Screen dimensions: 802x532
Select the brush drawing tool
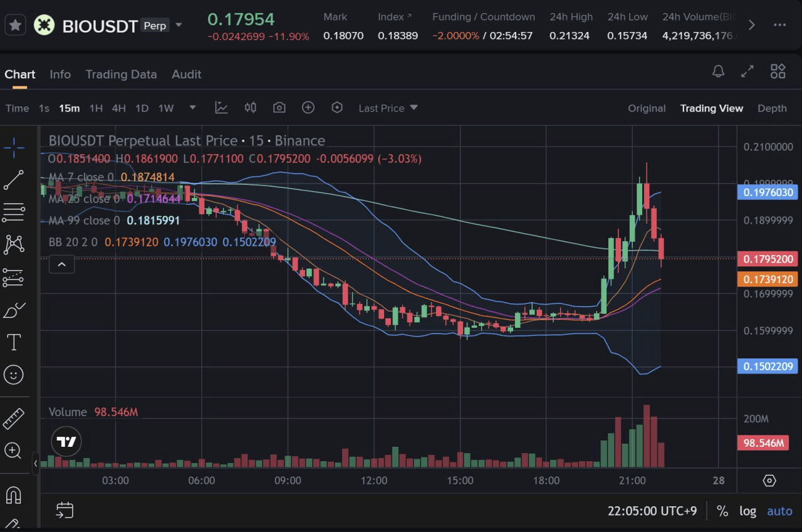[14, 310]
